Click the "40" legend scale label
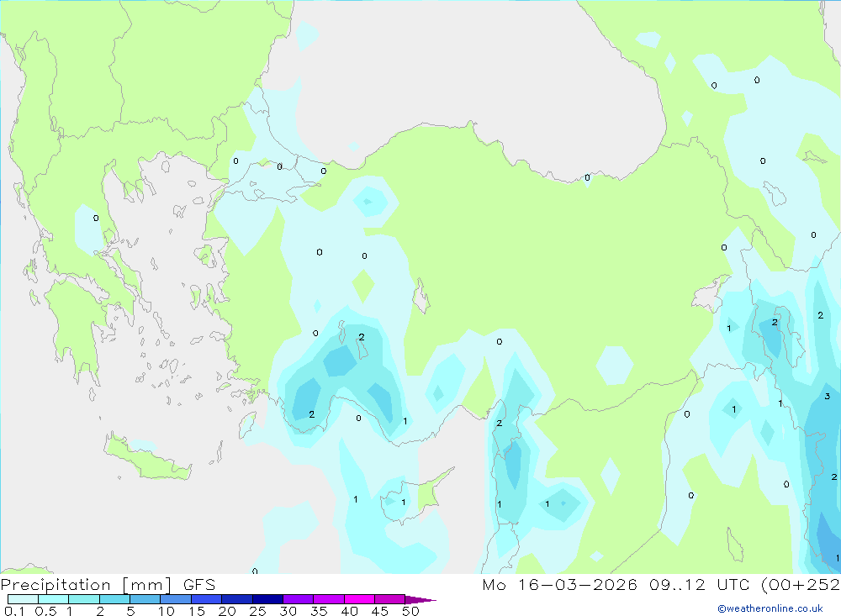 coord(349,611)
